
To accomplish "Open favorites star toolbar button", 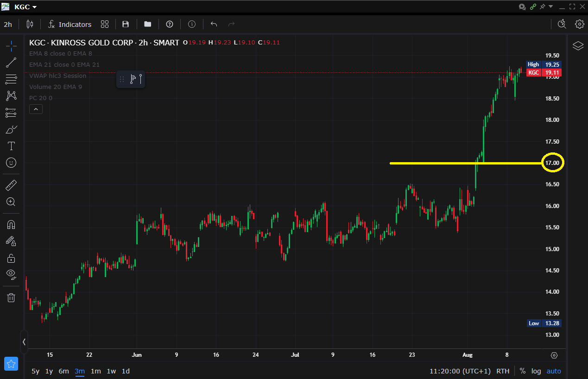I will tap(11, 364).
